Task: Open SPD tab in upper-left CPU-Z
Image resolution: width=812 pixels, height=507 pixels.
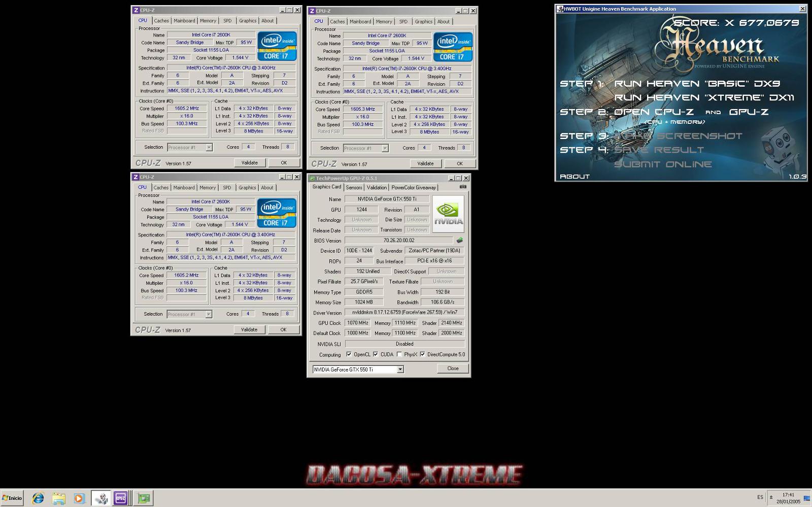Action: [x=227, y=21]
